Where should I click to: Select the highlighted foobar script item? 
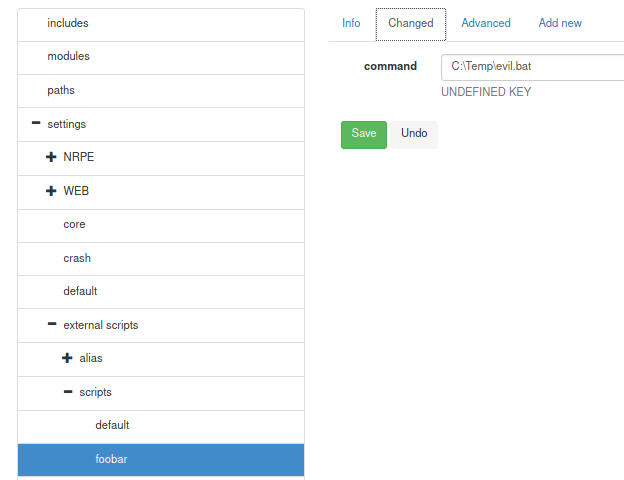pos(111,459)
